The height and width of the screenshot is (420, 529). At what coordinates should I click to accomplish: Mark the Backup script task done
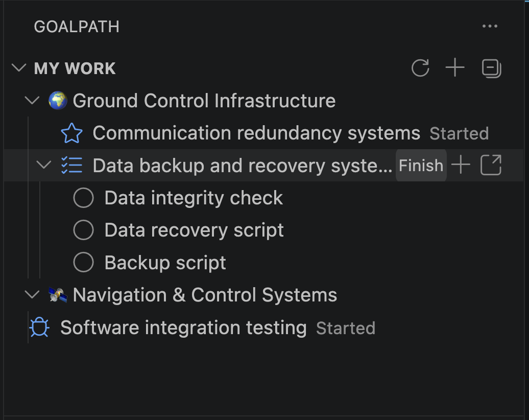pyautogui.click(x=83, y=262)
